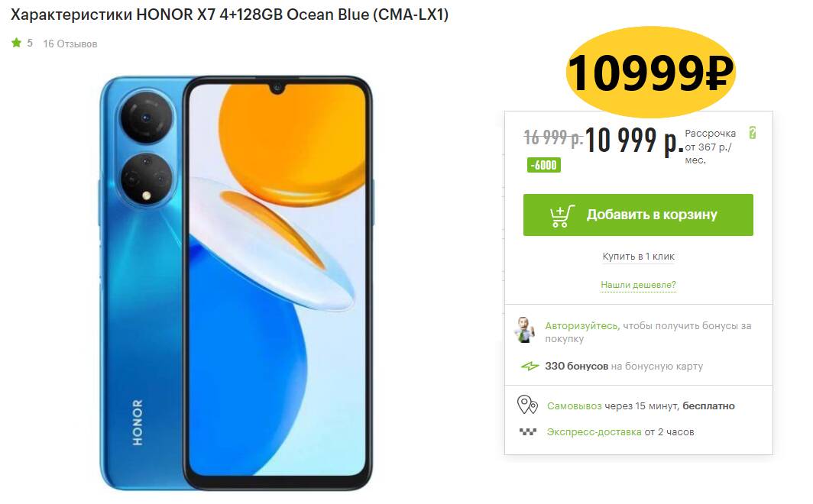
Task: Click the map pin pickup icon
Action: pyautogui.click(x=527, y=405)
